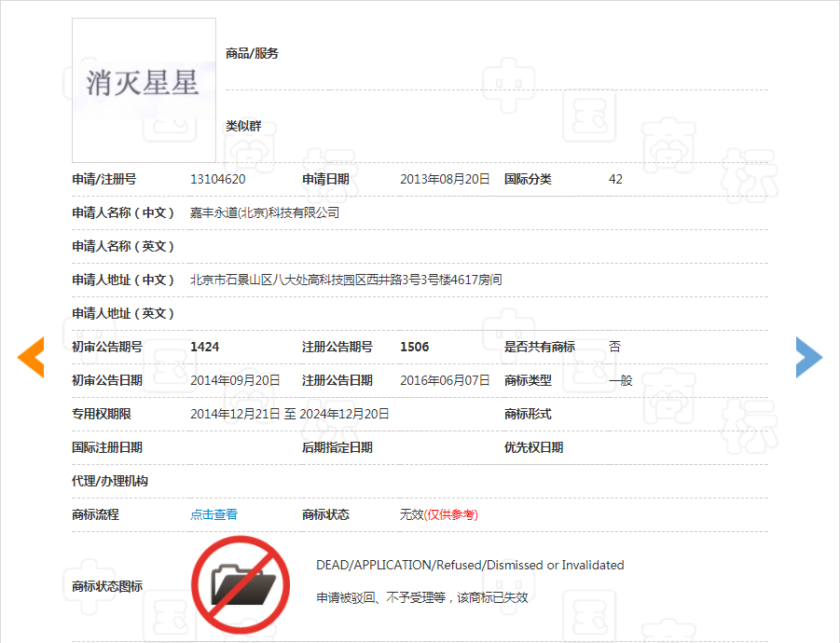This screenshot has width=840, height=643.
Task: Click preliminary announcement date 2014年09月20日
Action: [235, 380]
